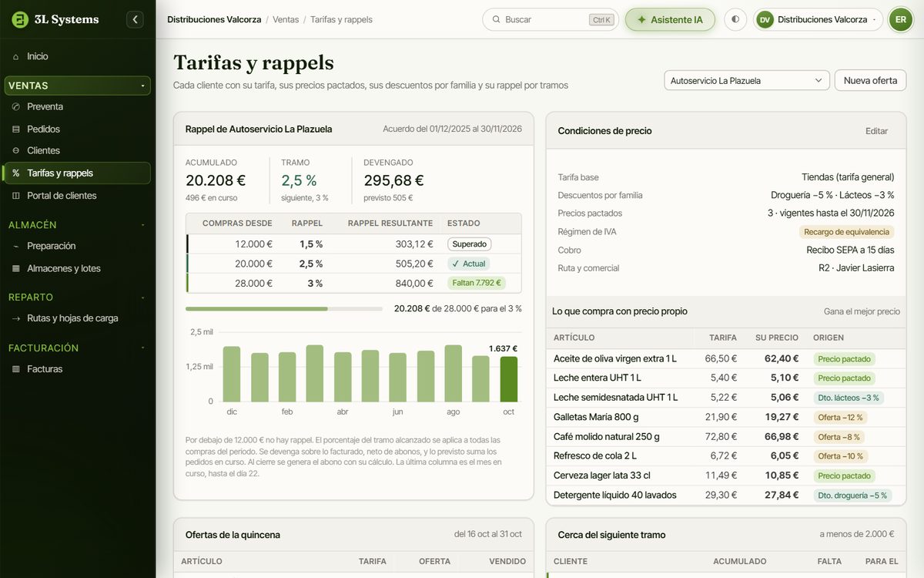Open Preventa via its sidebar icon

pos(16,106)
